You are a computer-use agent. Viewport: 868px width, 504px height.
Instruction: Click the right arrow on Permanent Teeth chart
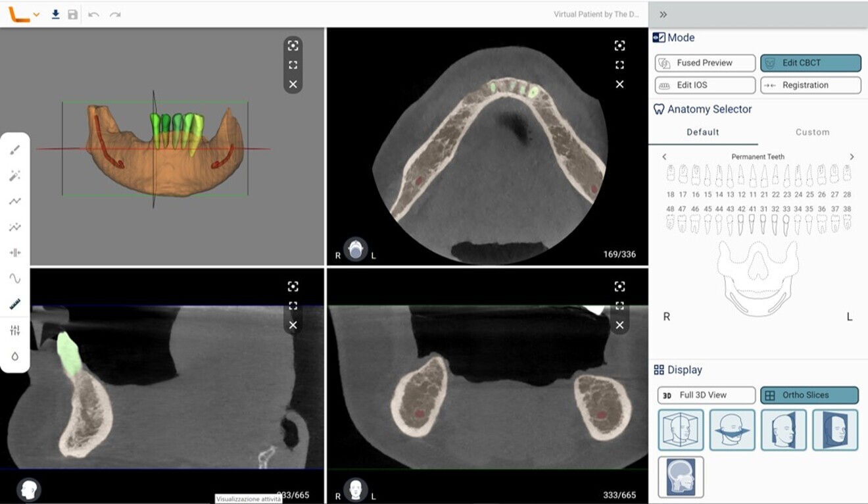click(852, 157)
